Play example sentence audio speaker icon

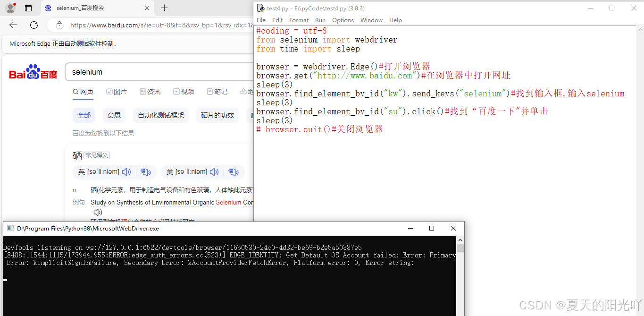[x=98, y=213]
